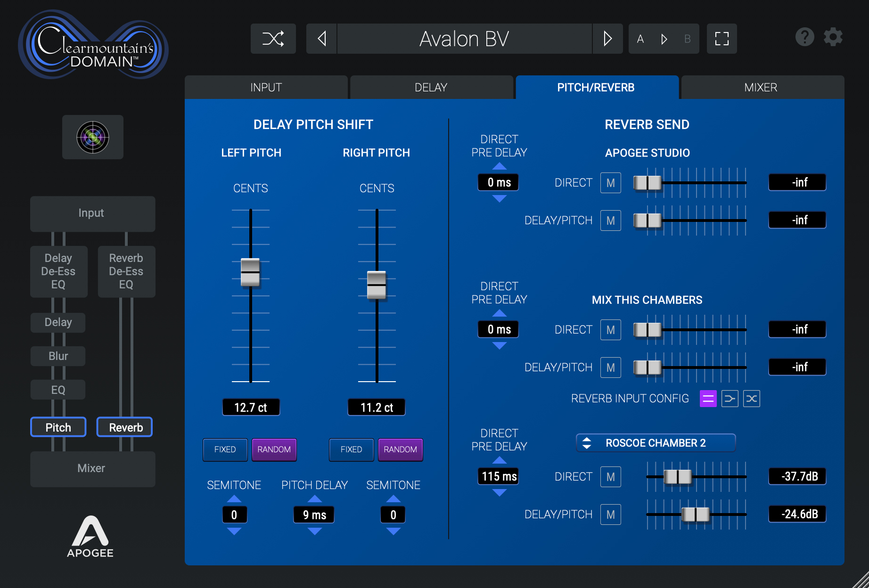Select the merge reverb input config icon
Screen dimensions: 869x588
tap(730, 398)
